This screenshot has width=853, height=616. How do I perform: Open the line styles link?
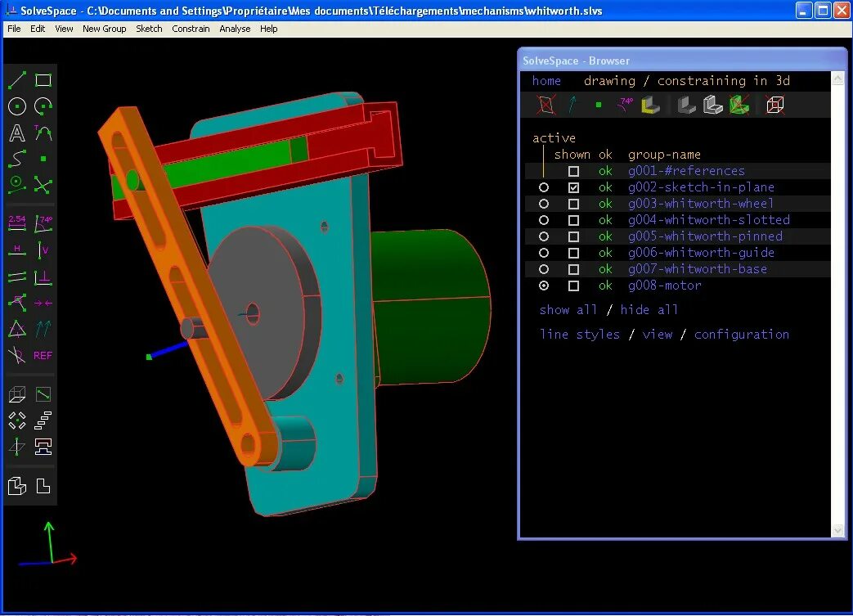579,334
